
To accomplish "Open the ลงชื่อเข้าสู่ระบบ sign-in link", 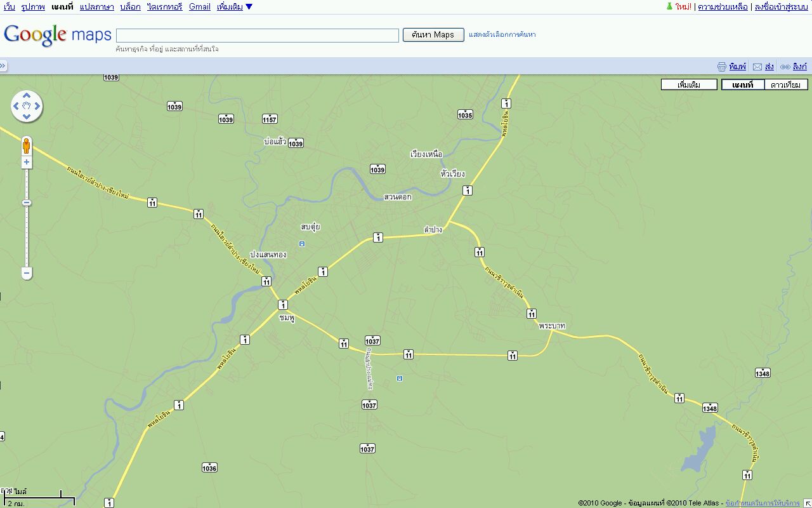I will coord(781,7).
